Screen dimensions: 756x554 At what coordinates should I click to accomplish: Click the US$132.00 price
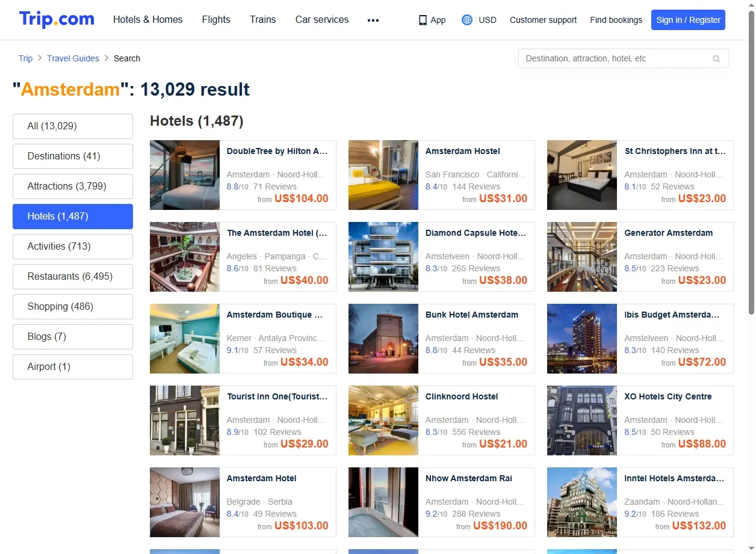(699, 526)
